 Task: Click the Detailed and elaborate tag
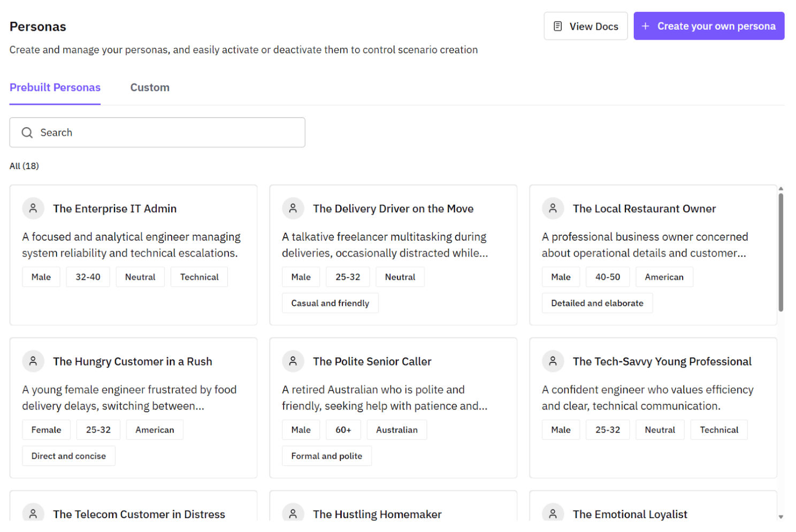pos(597,303)
